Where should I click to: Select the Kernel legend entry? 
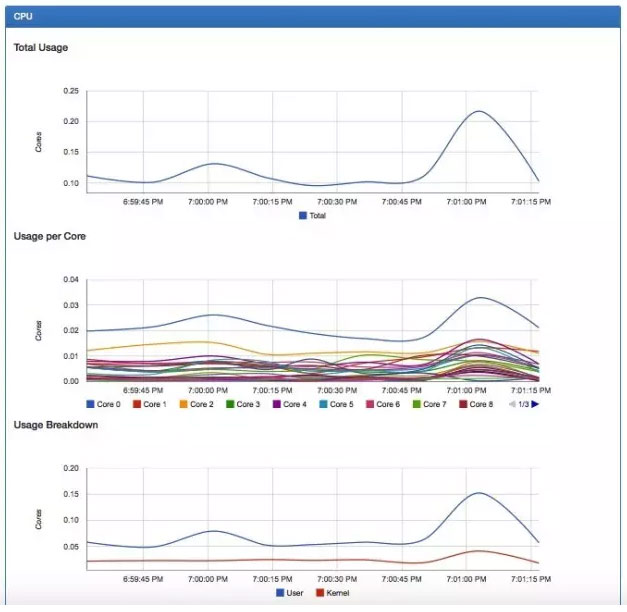click(x=333, y=593)
